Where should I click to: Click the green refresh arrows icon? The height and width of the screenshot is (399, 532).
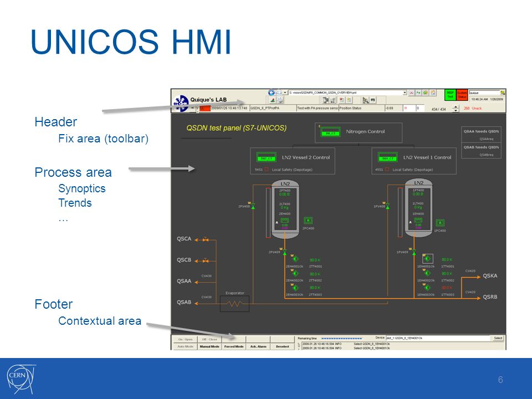click(418, 93)
